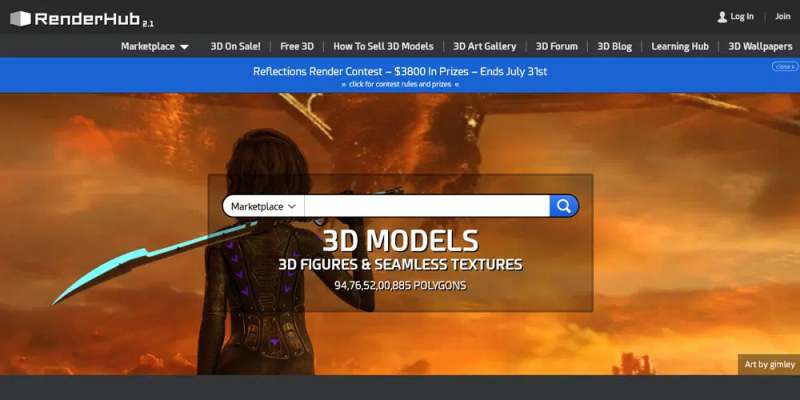Image resolution: width=800 pixels, height=400 pixels.
Task: Go to 3D Blog
Action: [x=614, y=46]
